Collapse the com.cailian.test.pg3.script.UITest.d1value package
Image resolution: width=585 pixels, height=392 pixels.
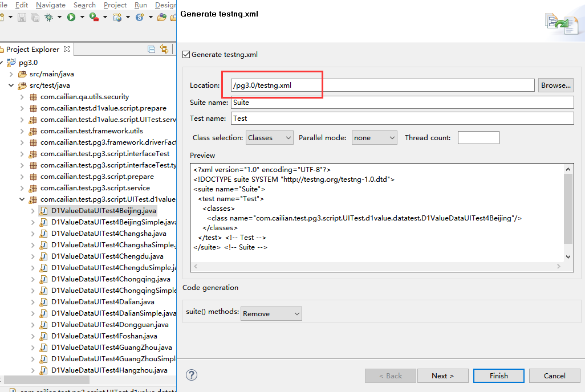pos(22,199)
